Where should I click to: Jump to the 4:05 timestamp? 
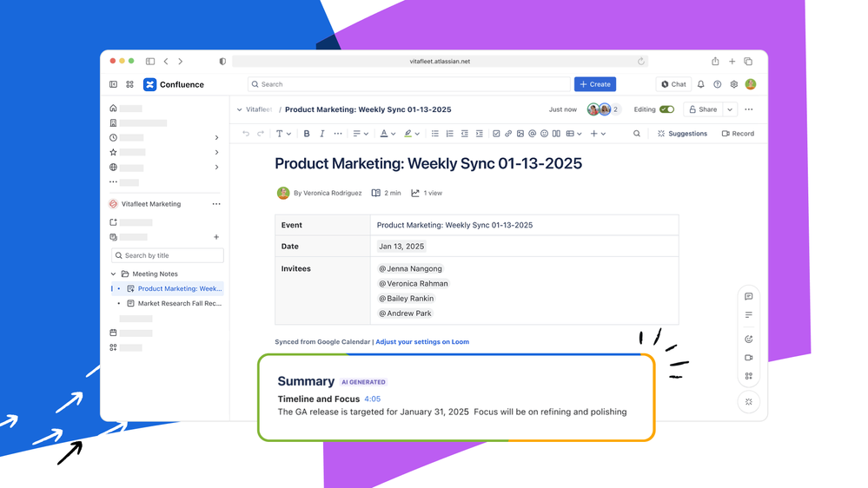372,399
